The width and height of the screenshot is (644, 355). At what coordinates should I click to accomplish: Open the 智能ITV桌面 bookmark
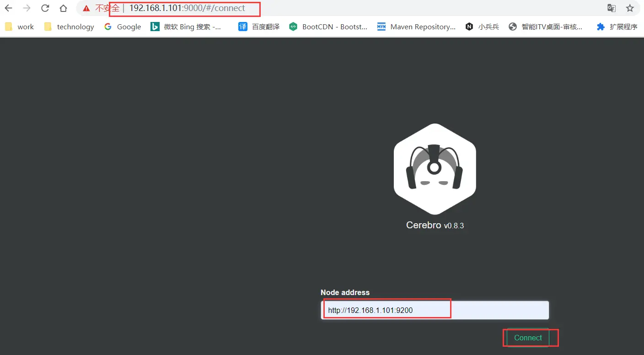point(546,27)
